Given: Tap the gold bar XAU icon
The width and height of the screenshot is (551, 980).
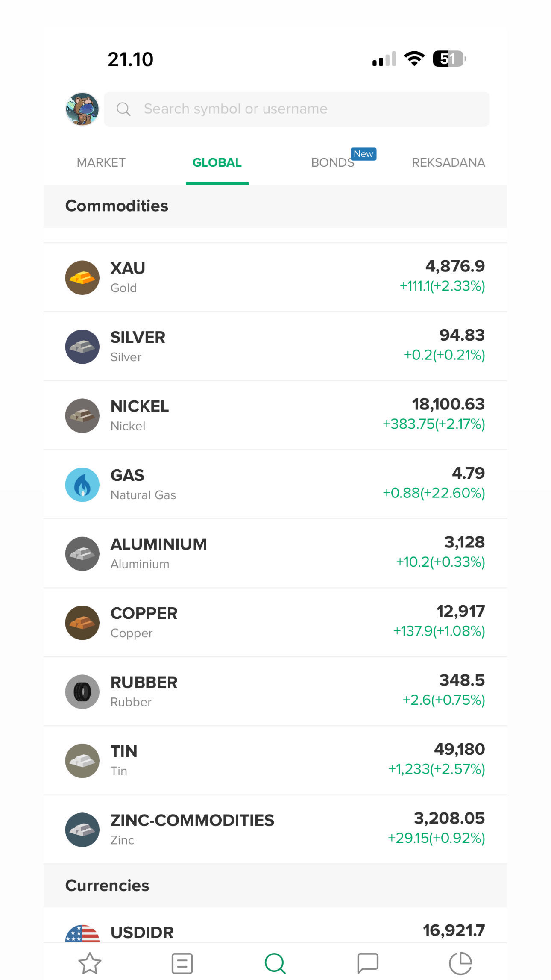Looking at the screenshot, I should coord(82,278).
